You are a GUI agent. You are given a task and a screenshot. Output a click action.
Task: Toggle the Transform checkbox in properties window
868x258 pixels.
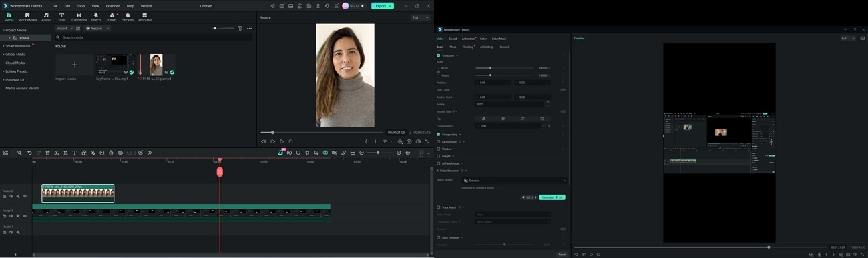pyautogui.click(x=439, y=55)
